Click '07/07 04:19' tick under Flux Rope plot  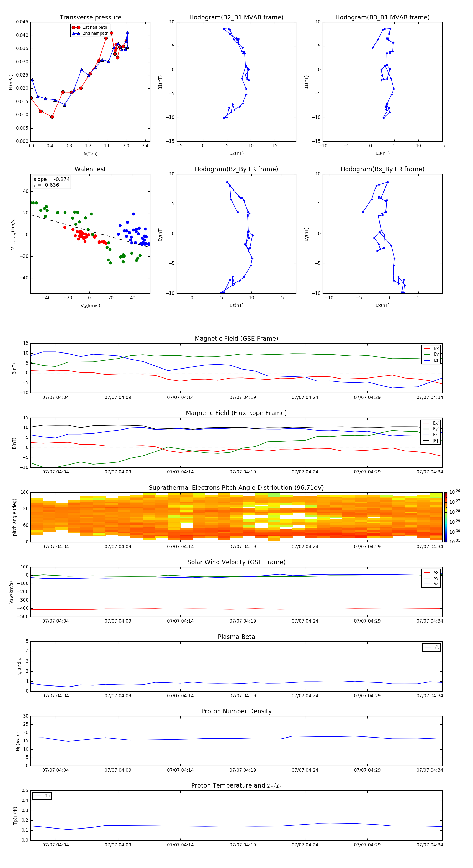(x=243, y=472)
